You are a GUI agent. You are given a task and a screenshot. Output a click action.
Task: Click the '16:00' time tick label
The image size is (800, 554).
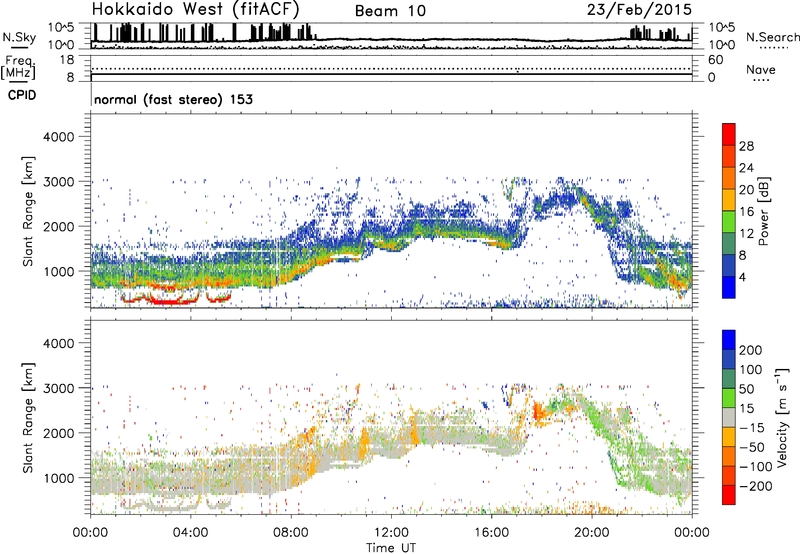pos(492,533)
